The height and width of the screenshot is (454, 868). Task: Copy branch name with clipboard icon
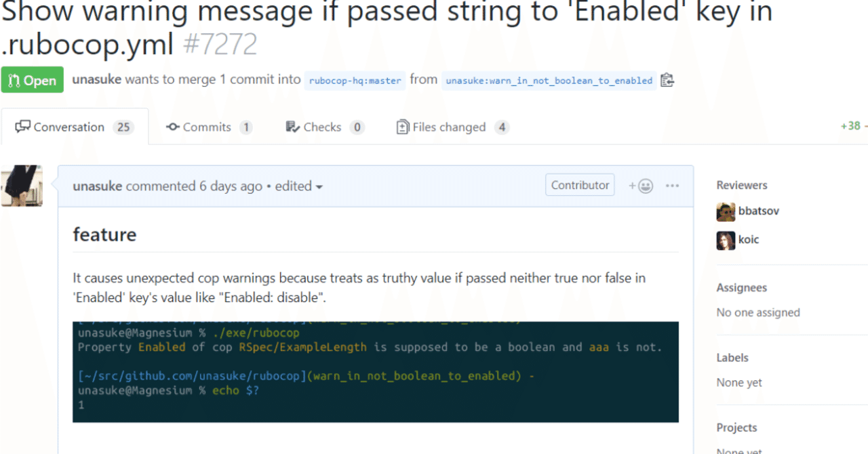click(667, 80)
